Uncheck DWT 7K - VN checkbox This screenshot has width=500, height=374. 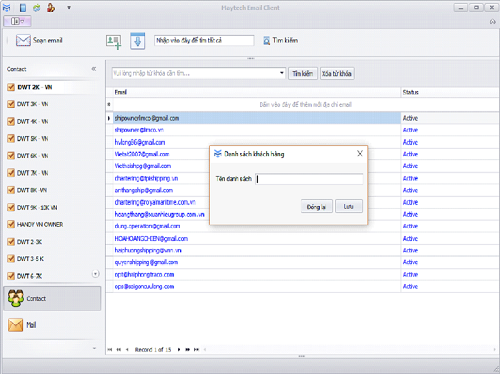click(11, 173)
